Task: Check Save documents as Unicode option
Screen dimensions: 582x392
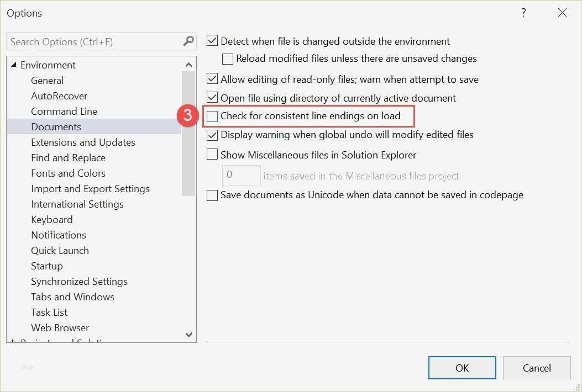Action: point(212,195)
